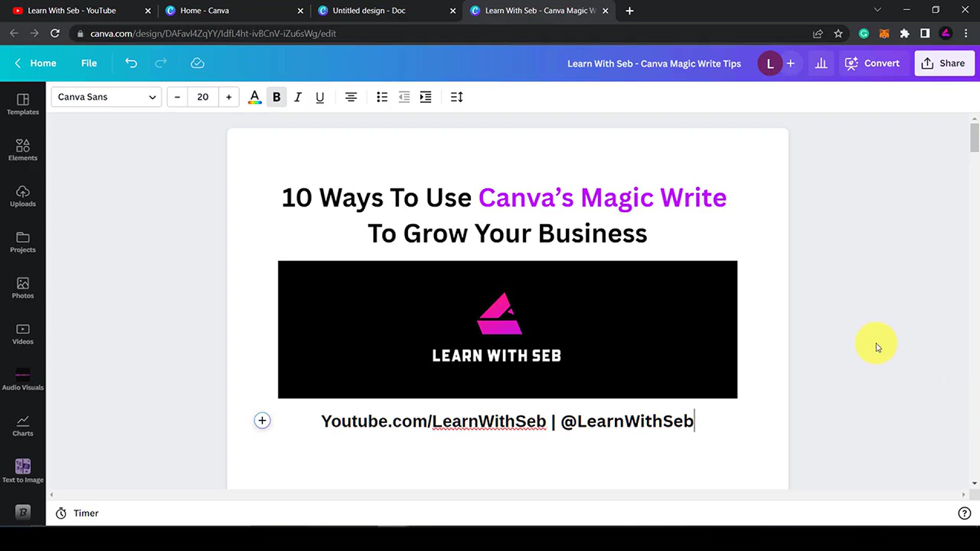Open the Text to Image app
The width and height of the screenshot is (980, 551).
pyautogui.click(x=22, y=470)
